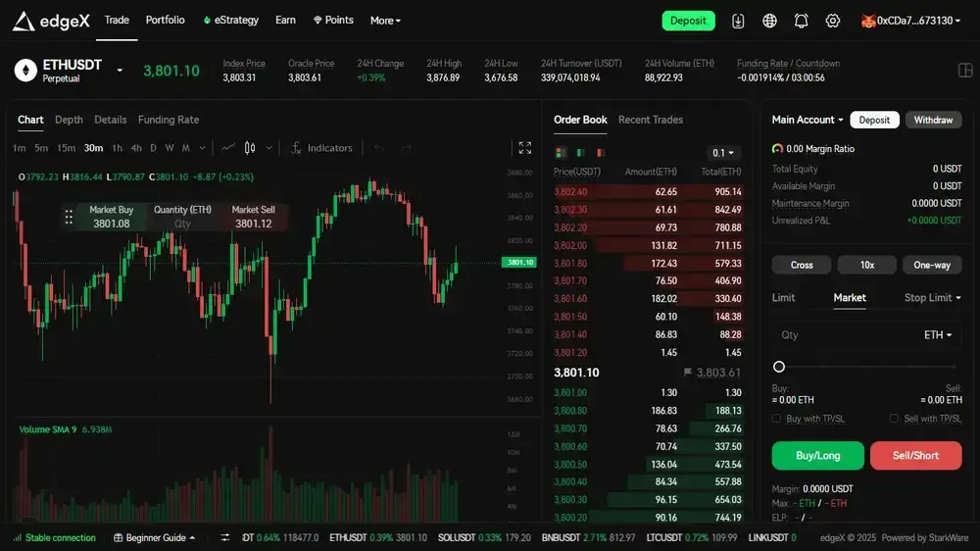The image size is (980, 551).
Task: Show both bids and asks order book view
Action: 561,153
